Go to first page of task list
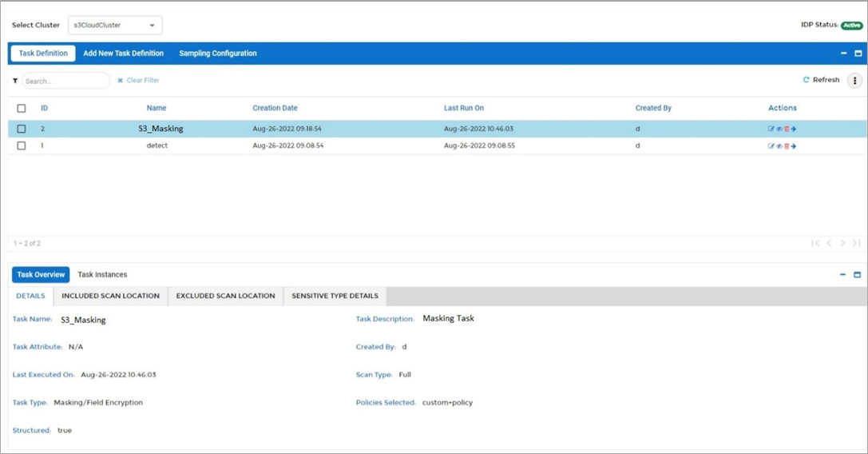This screenshot has height=454, width=868. (814, 243)
